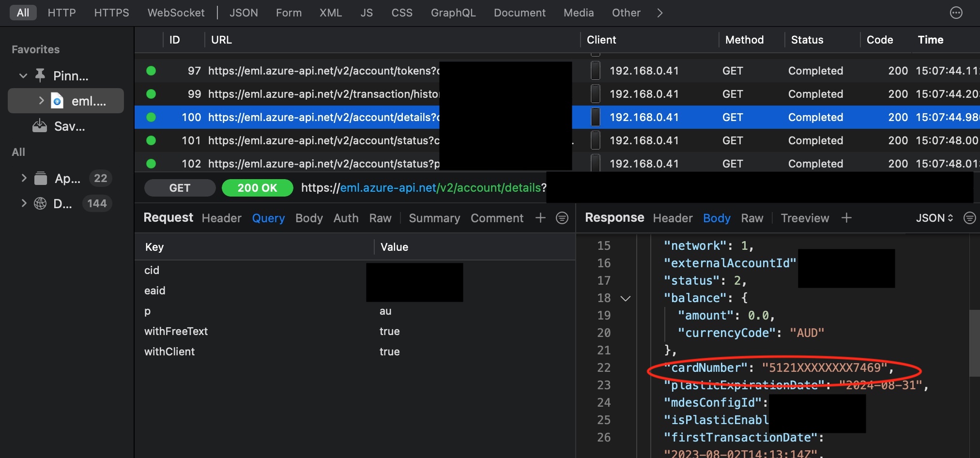The width and height of the screenshot is (980, 458).
Task: Open the Request Auth tab
Action: click(x=346, y=218)
